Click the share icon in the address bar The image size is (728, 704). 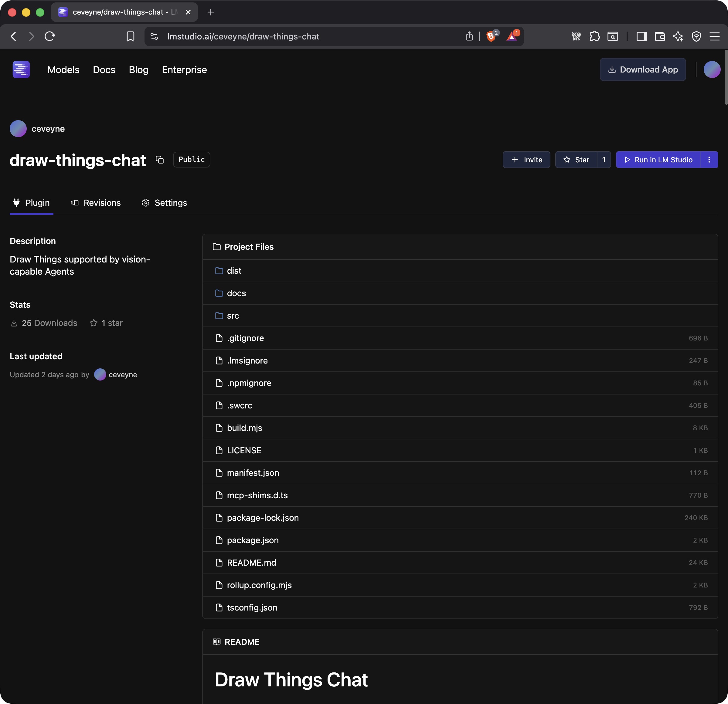pos(469,36)
